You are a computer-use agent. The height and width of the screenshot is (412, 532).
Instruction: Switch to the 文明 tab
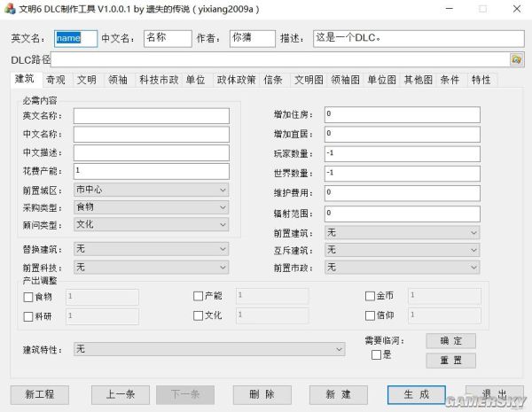click(x=87, y=80)
